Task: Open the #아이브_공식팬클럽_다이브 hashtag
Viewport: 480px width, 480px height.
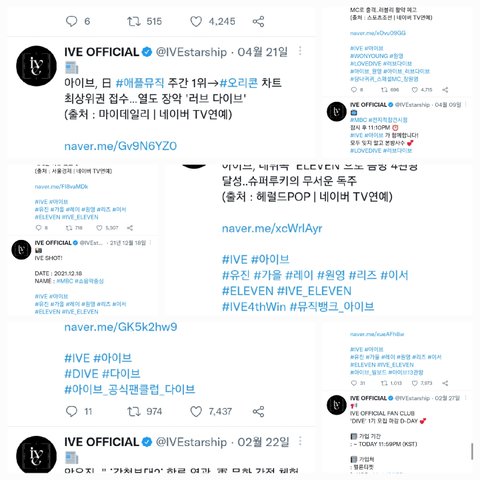Action: point(129,389)
